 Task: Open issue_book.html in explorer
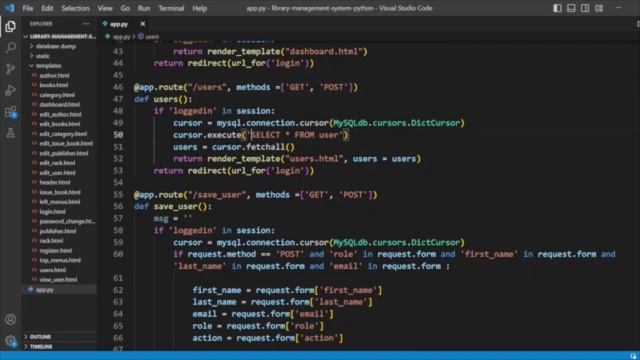(x=60, y=192)
